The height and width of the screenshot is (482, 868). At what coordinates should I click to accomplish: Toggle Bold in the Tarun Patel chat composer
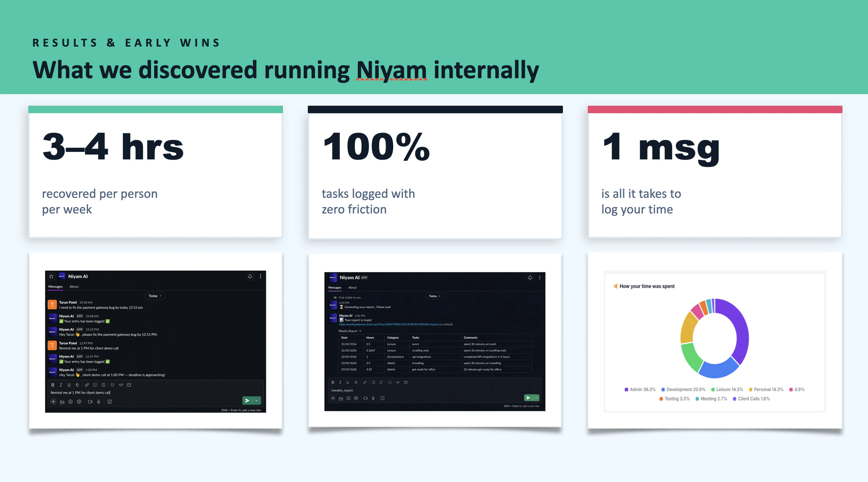(53, 385)
